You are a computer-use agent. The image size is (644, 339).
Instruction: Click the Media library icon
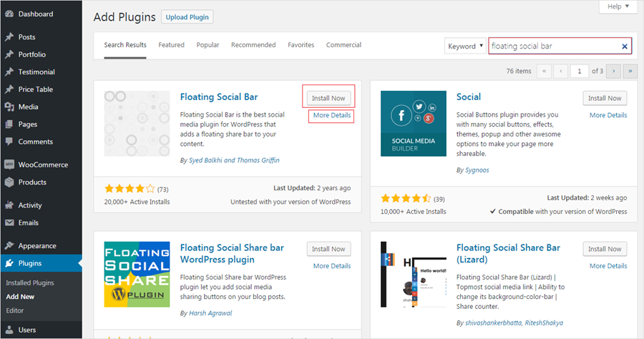(9, 107)
